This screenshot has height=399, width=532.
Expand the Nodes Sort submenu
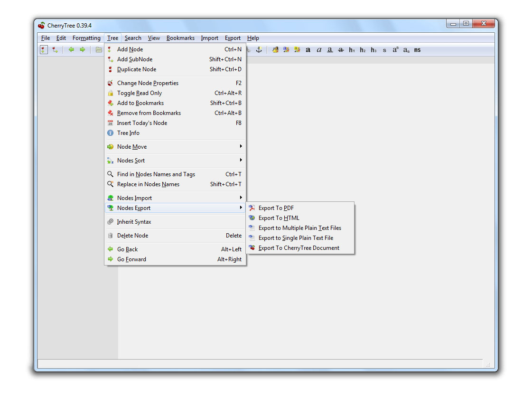pyautogui.click(x=175, y=160)
